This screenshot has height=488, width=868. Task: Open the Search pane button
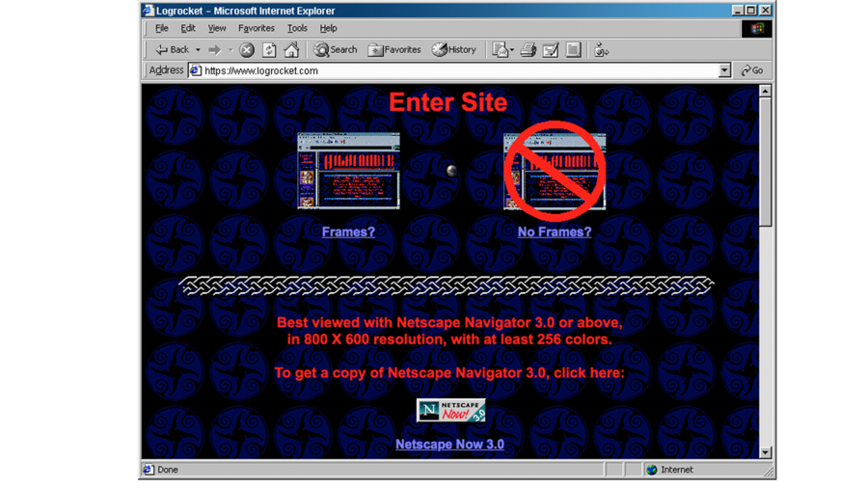(x=336, y=50)
